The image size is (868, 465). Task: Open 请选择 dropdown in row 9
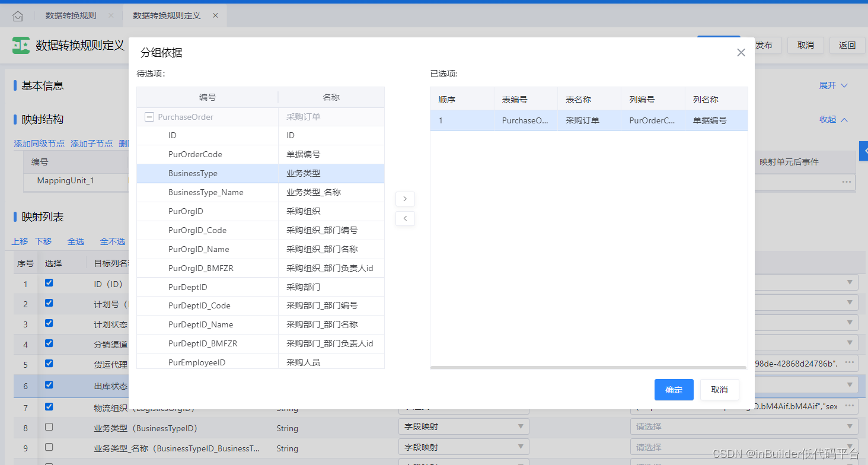(743, 447)
